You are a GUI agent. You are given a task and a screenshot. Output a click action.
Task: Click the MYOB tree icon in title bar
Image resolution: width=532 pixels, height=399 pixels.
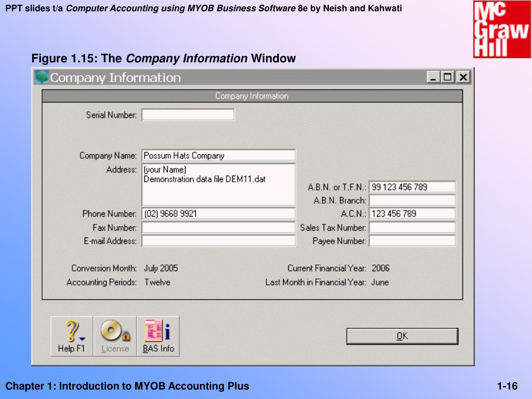coord(42,77)
